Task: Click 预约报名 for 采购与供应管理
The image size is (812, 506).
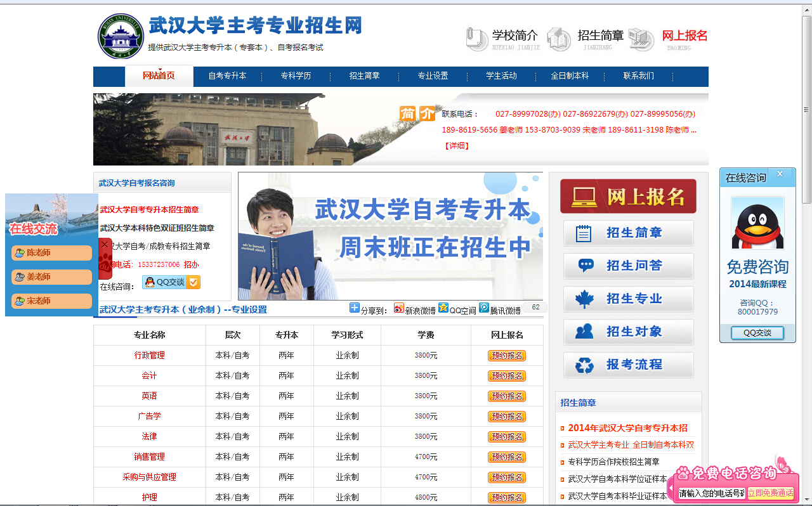Action: coord(507,477)
